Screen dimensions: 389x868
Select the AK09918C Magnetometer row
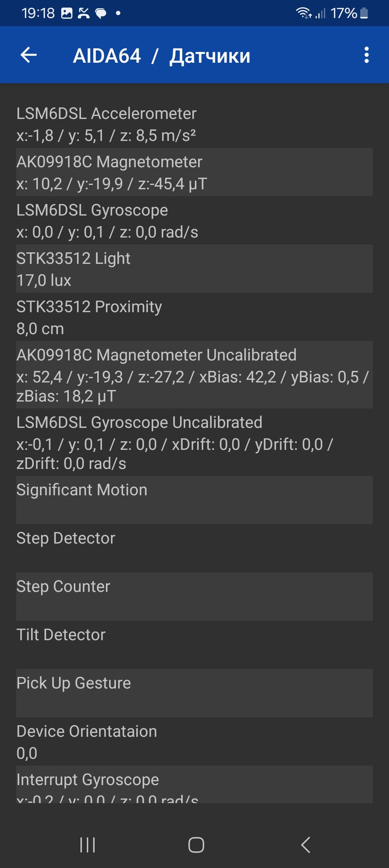pyautogui.click(x=194, y=172)
